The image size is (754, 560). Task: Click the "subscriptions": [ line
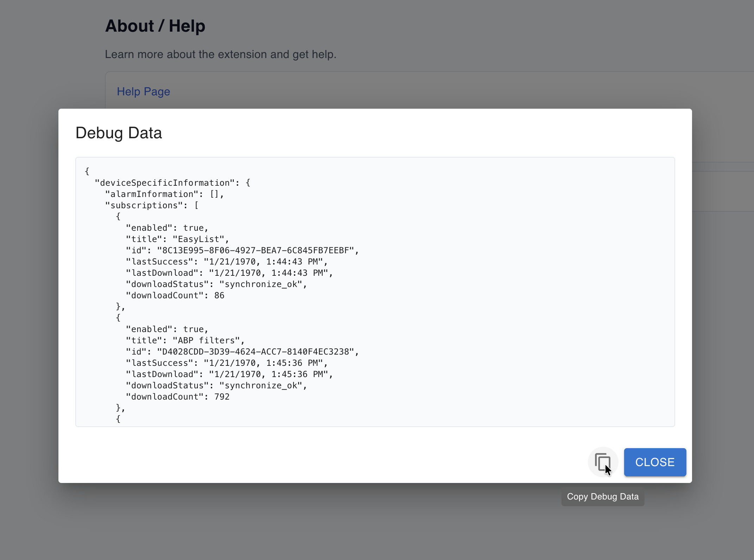pos(152,205)
